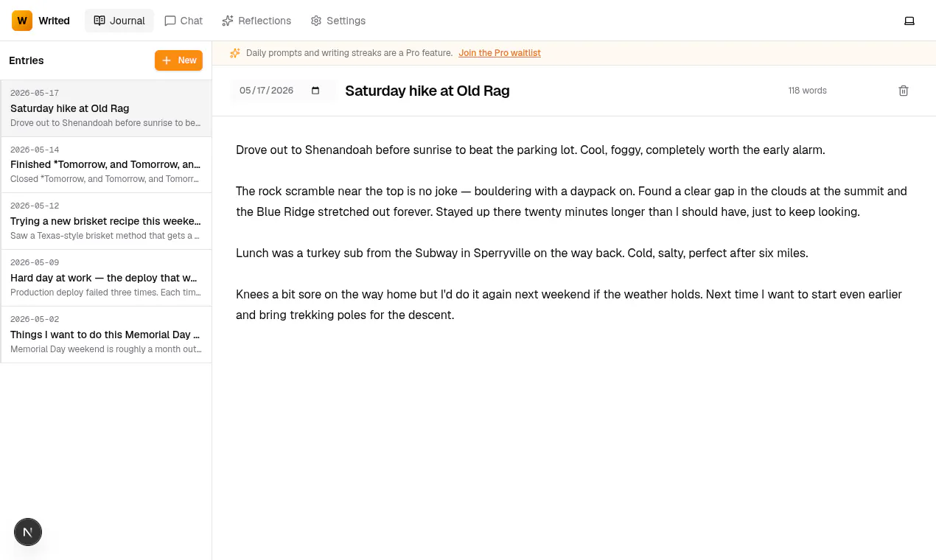Open the Hard day at work entry
This screenshot has height=560, width=936.
coord(106,279)
